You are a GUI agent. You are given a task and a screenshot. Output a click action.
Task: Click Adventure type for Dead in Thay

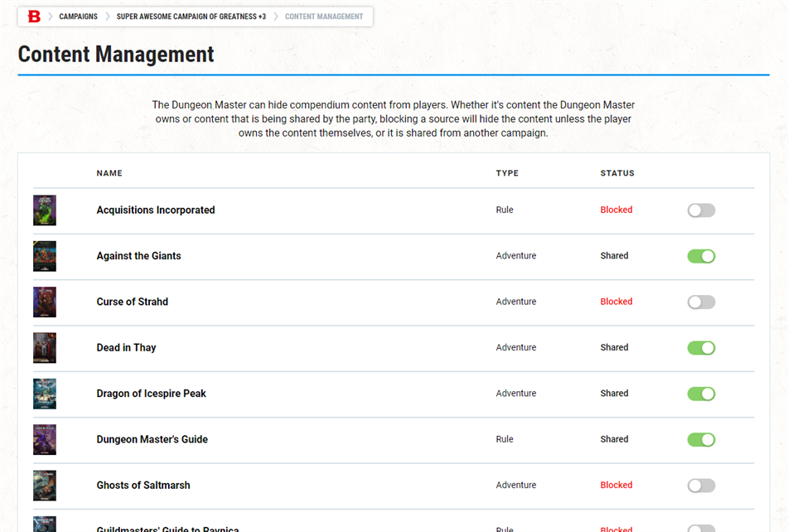pos(516,347)
